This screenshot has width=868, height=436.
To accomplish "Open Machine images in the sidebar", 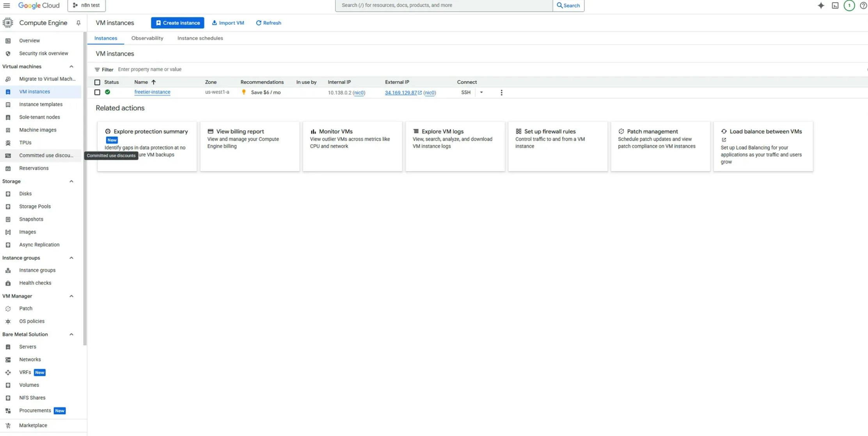I will click(41, 130).
